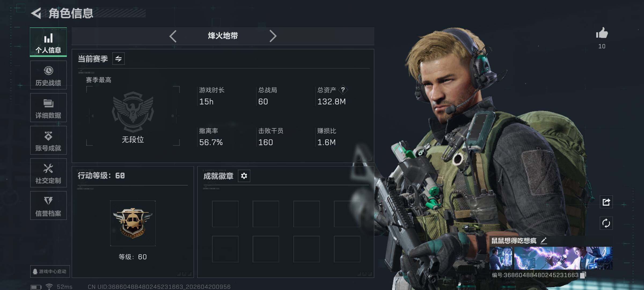The width and height of the screenshot is (644, 290).
Task: Open the 详细数据 tab
Action: pos(48,108)
